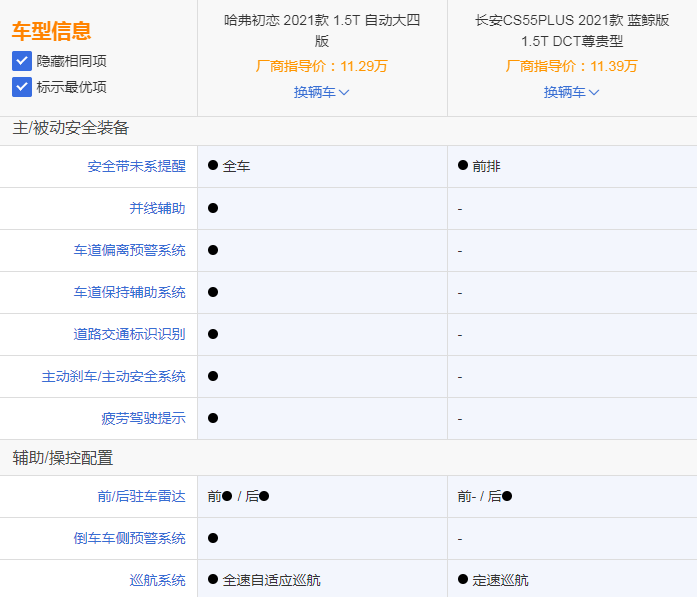697x597 pixels.
Task: Click the 安全带未系提醒 link
Action: (136, 166)
